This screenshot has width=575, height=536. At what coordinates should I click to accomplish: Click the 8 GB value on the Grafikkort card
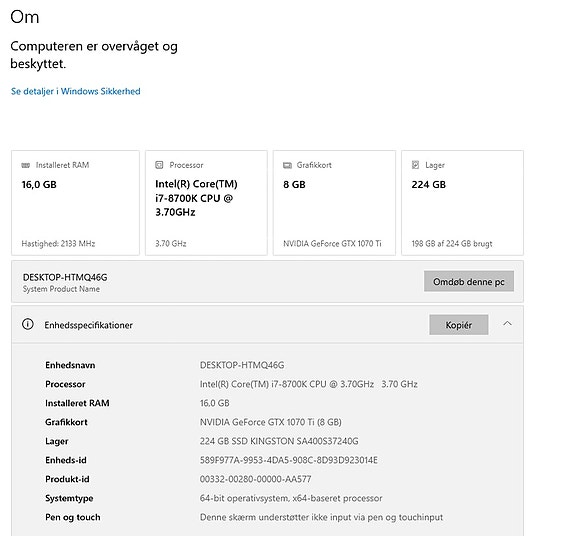tap(294, 184)
